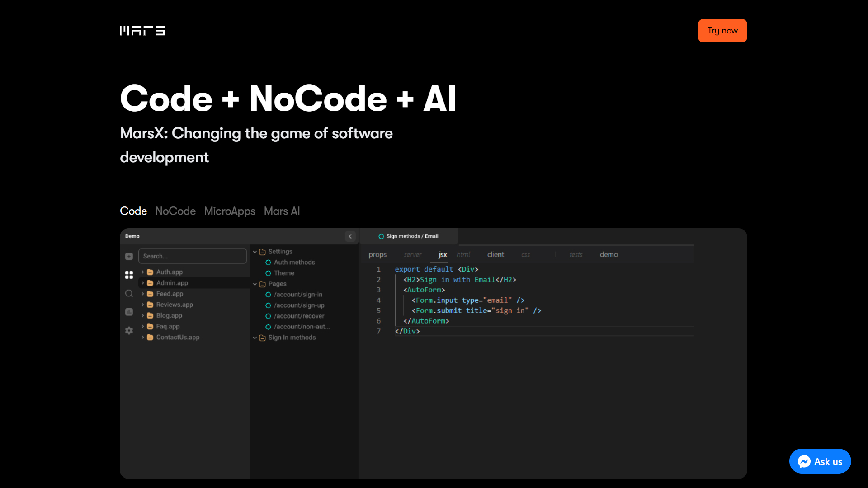Expand the ContactUs.app folder chevron

142,337
